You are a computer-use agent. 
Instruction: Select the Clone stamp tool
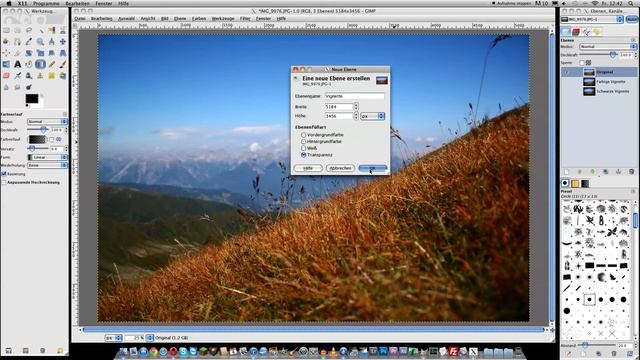click(x=40, y=76)
